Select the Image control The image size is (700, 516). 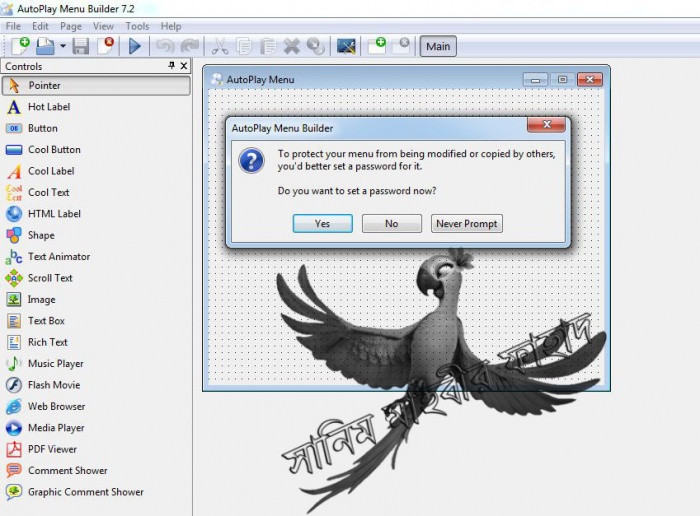pos(96,300)
